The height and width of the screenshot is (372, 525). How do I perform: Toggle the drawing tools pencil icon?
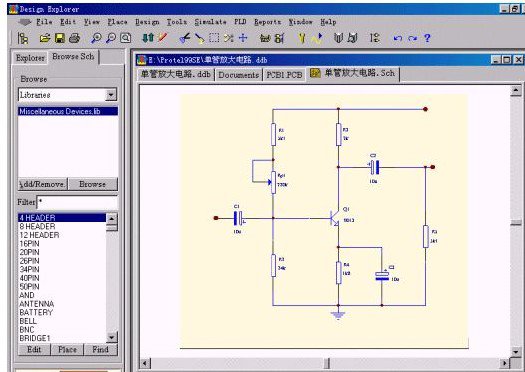coord(163,38)
